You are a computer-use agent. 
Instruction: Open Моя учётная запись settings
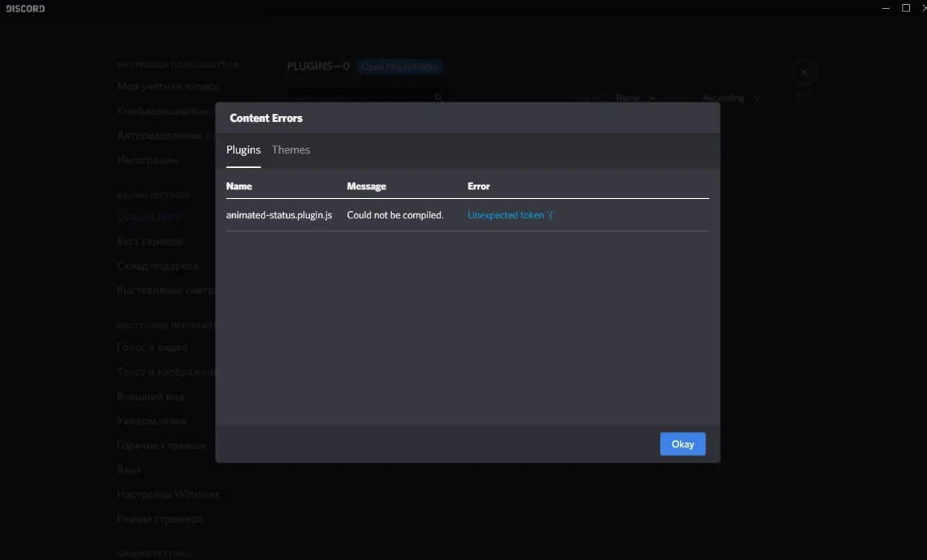(167, 86)
